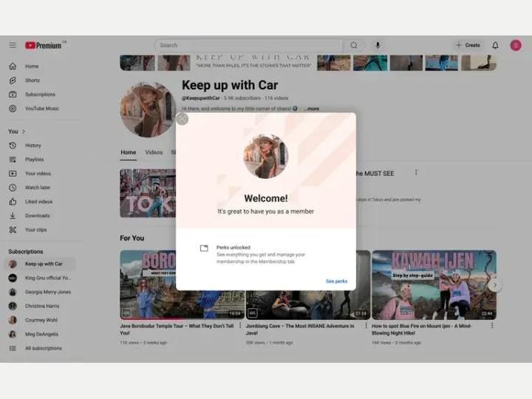The height and width of the screenshot is (399, 532).
Task: Click the @KeepupwithCar handle
Action: [200, 98]
